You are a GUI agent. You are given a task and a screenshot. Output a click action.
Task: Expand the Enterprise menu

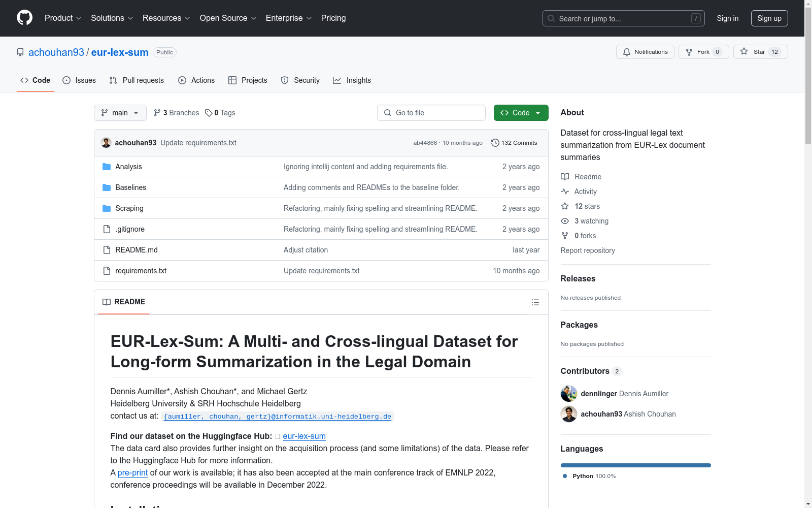coord(289,18)
